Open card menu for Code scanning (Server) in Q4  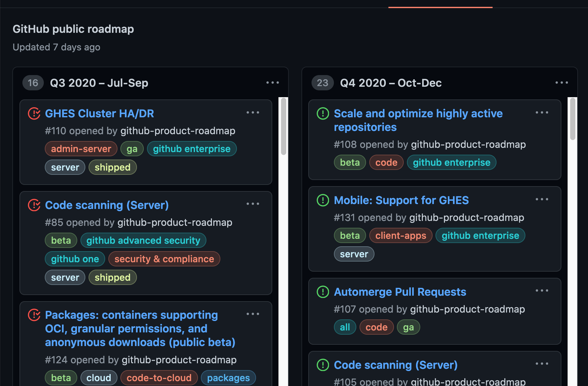[542, 364]
